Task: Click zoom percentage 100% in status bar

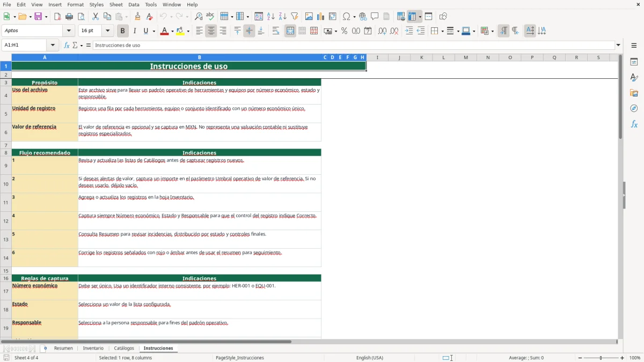Action: tap(635, 358)
